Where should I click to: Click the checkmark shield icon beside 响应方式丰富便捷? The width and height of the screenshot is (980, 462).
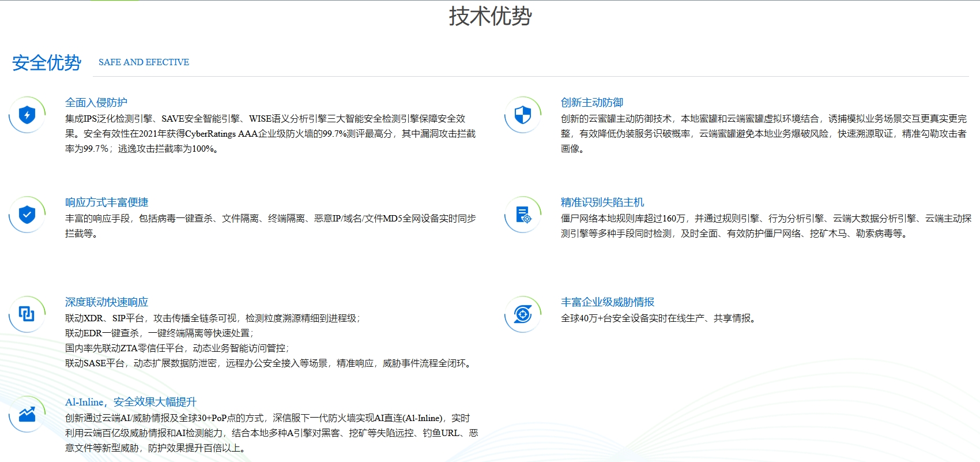27,215
